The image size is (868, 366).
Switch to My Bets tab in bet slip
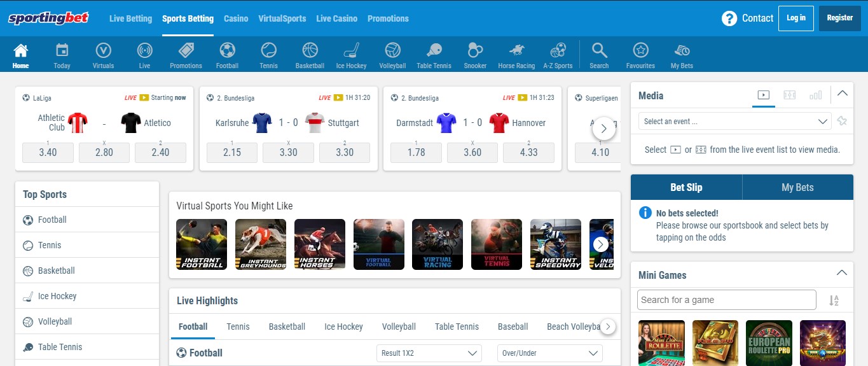(x=797, y=187)
